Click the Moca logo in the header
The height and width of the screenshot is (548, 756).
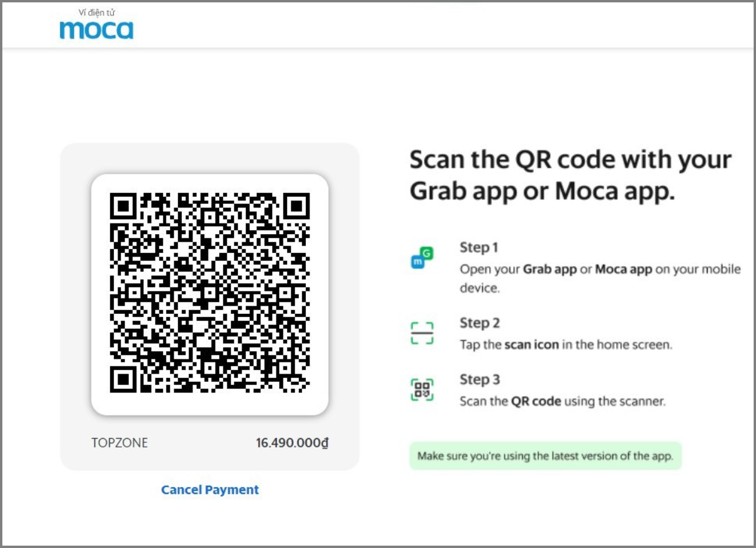[96, 30]
